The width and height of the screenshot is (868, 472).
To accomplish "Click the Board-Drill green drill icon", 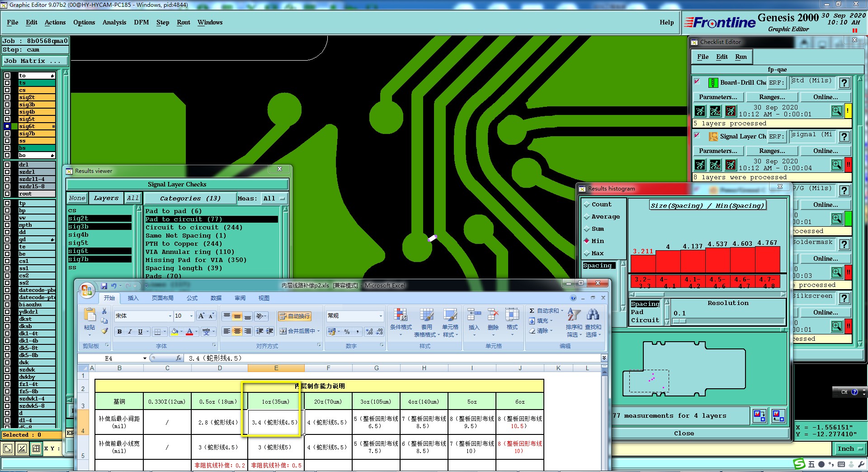I will coord(713,83).
